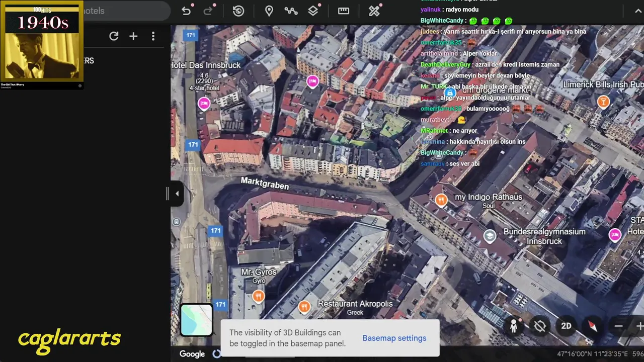The width and height of the screenshot is (644, 362).
Task: Select Limerick Bills Irish Pub marker
Action: coord(603,102)
